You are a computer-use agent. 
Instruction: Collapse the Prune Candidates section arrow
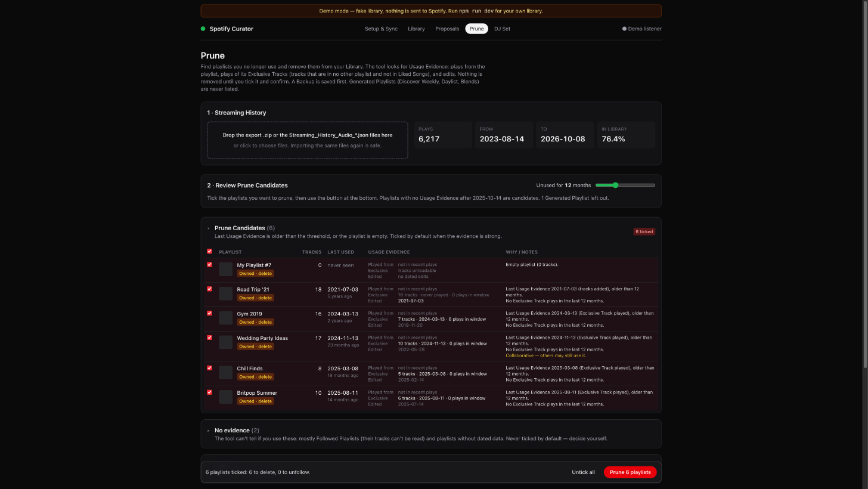(209, 228)
